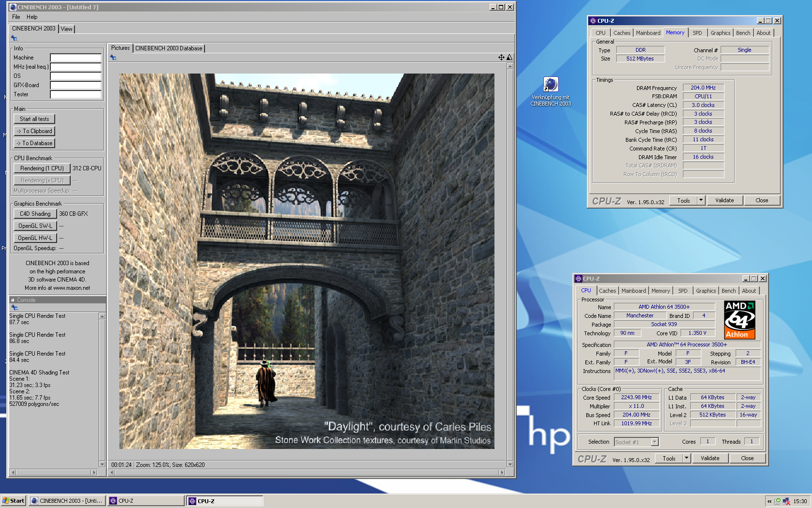Image resolution: width=812 pixels, height=508 pixels.
Task: Click the MHz (real freq.) input field
Action: 75,67
